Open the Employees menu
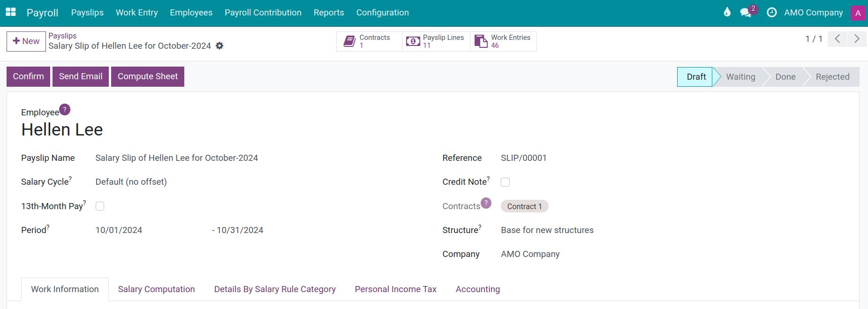 (191, 13)
